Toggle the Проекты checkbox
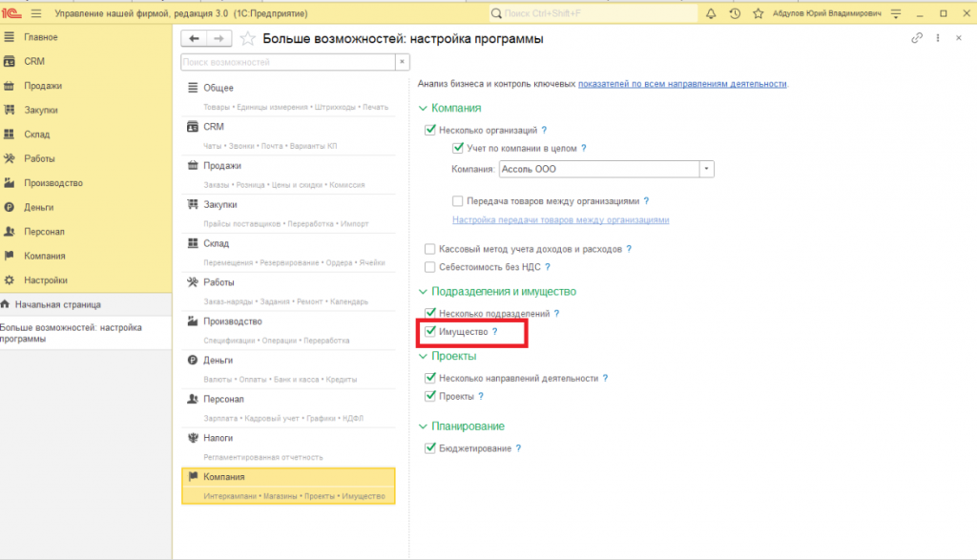Image resolution: width=977 pixels, height=560 pixels. coord(430,396)
